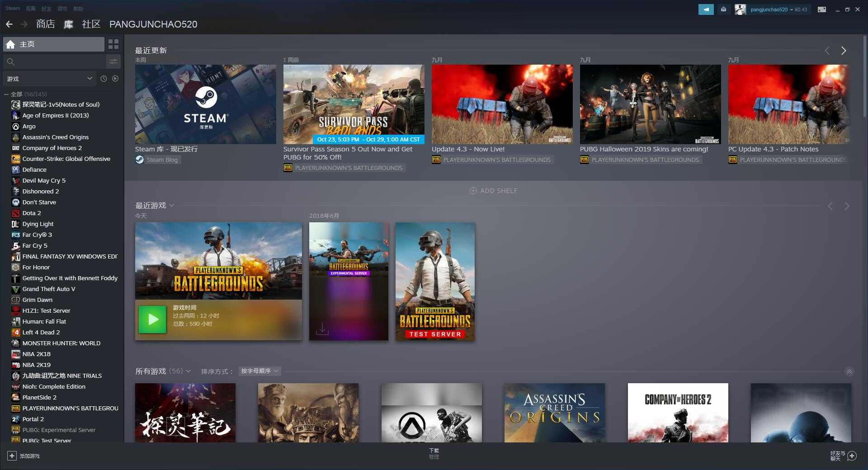Open the PANGJUNCHAO520 profile tab

(153, 24)
